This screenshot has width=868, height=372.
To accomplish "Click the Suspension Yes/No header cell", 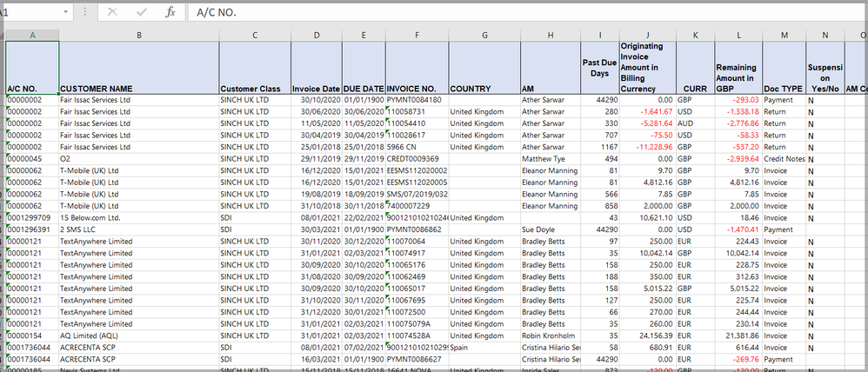I will coord(825,68).
